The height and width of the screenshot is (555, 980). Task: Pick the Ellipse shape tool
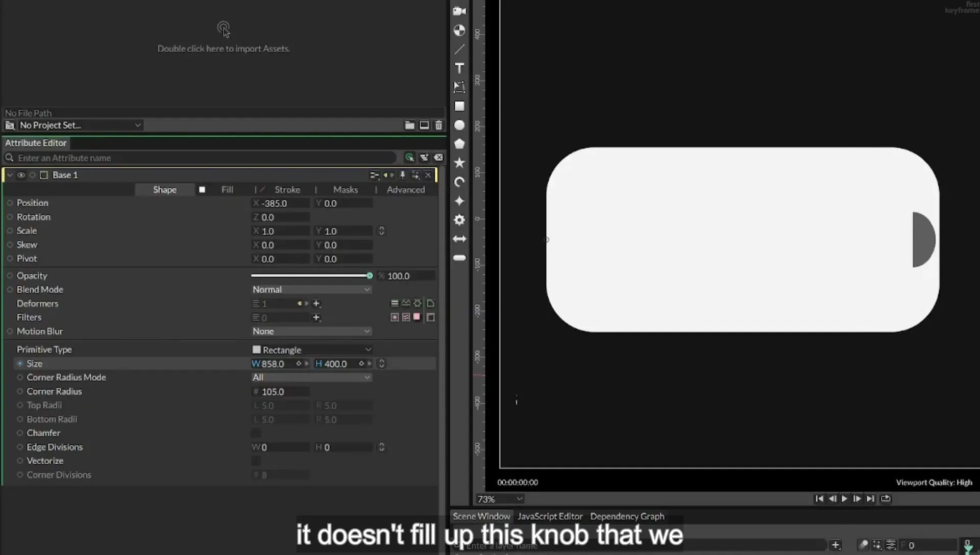coord(459,125)
